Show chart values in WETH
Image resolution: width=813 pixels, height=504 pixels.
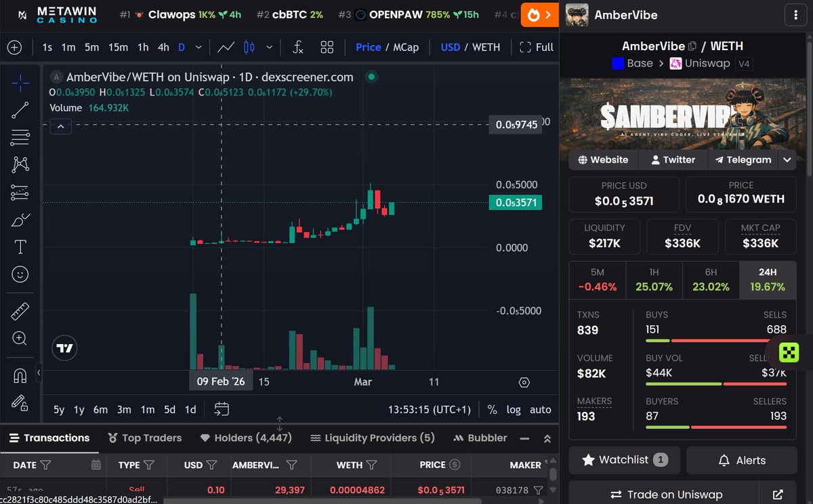(x=486, y=47)
